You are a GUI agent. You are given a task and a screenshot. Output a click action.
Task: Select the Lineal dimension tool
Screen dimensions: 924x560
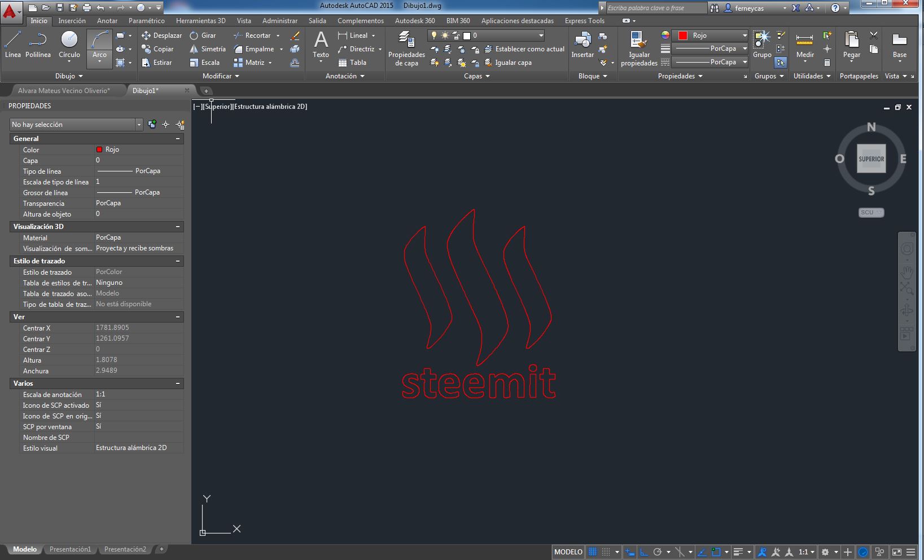point(353,35)
